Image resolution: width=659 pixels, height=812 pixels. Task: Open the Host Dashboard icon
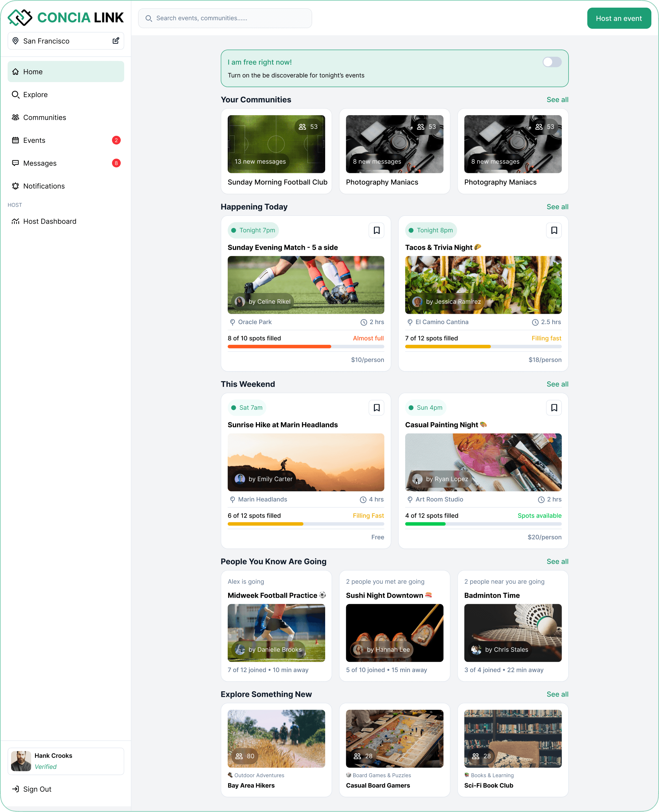click(x=16, y=221)
